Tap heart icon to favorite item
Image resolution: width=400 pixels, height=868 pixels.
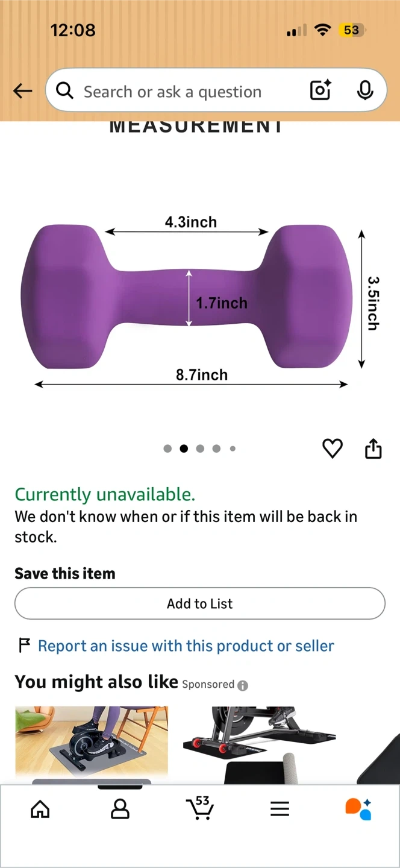(x=333, y=448)
